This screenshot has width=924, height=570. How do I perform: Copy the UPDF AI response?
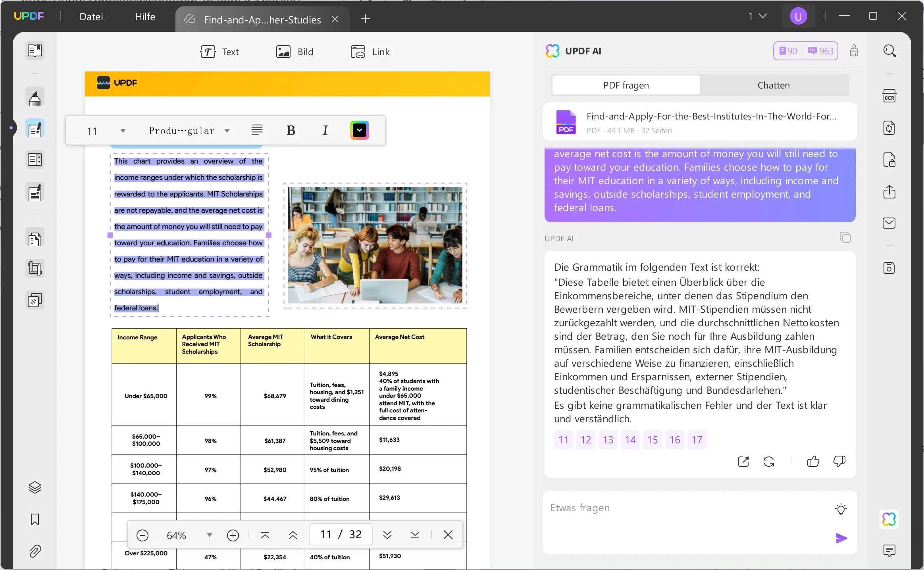(x=845, y=238)
